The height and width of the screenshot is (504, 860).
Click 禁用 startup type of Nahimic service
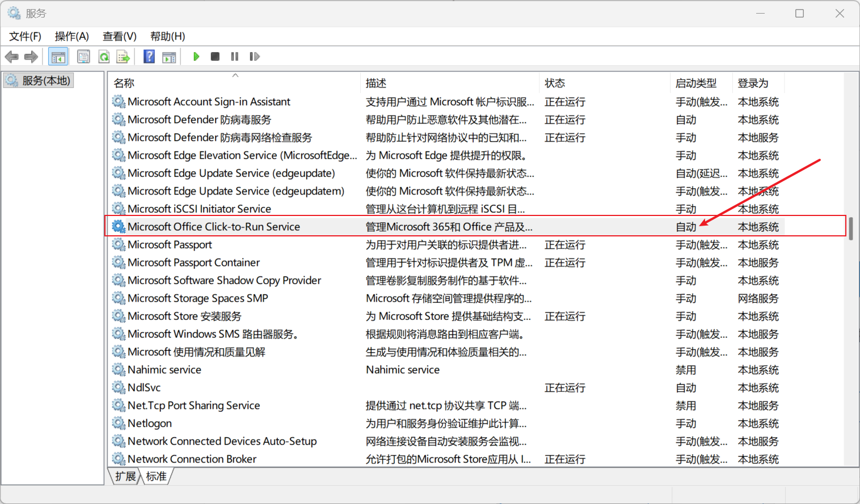[x=686, y=370]
